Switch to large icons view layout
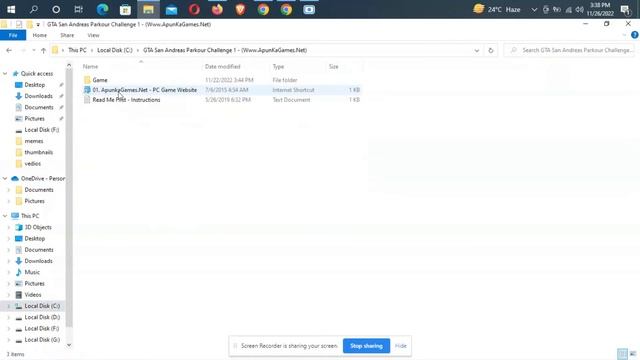 point(633,354)
